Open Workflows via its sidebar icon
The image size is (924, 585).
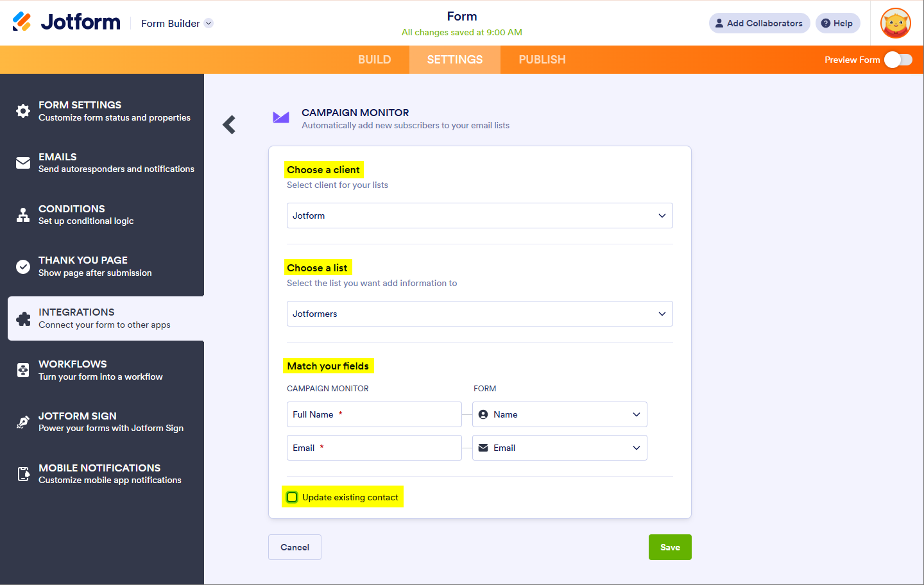[23, 370]
